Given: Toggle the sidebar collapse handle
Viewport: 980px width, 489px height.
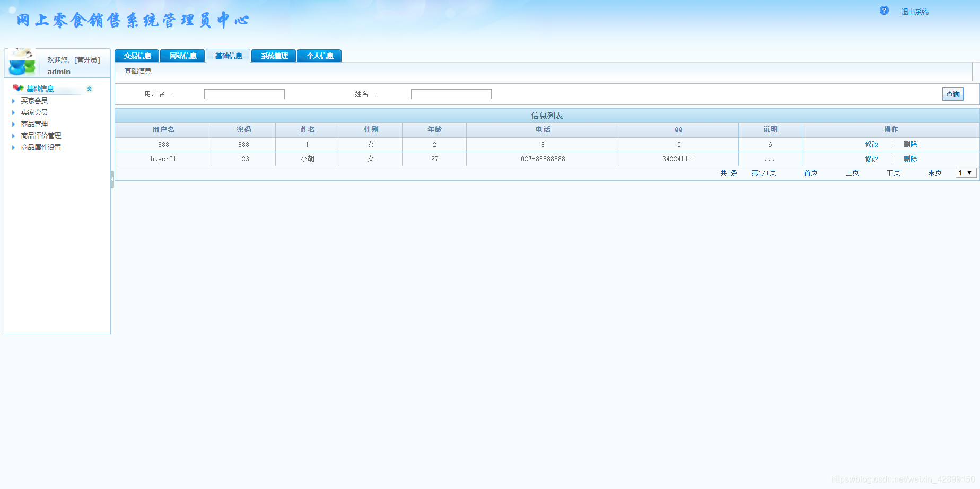Looking at the screenshot, I should pyautogui.click(x=112, y=179).
